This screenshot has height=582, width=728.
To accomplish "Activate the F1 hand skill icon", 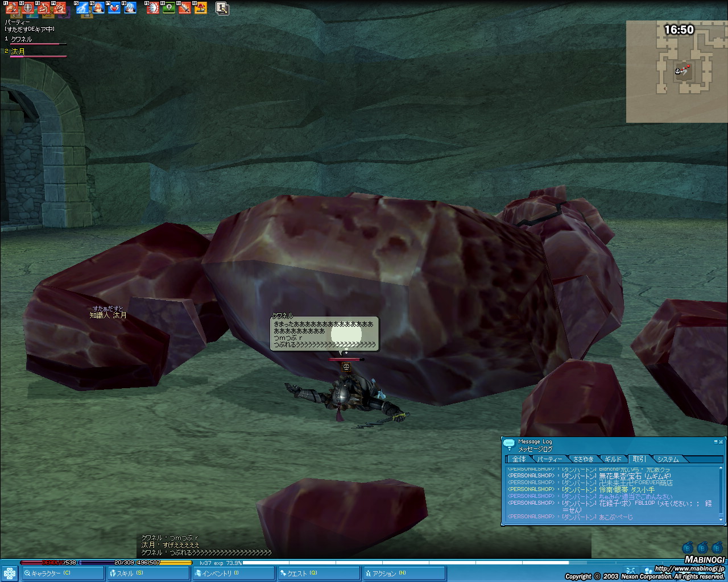I will (12, 8).
